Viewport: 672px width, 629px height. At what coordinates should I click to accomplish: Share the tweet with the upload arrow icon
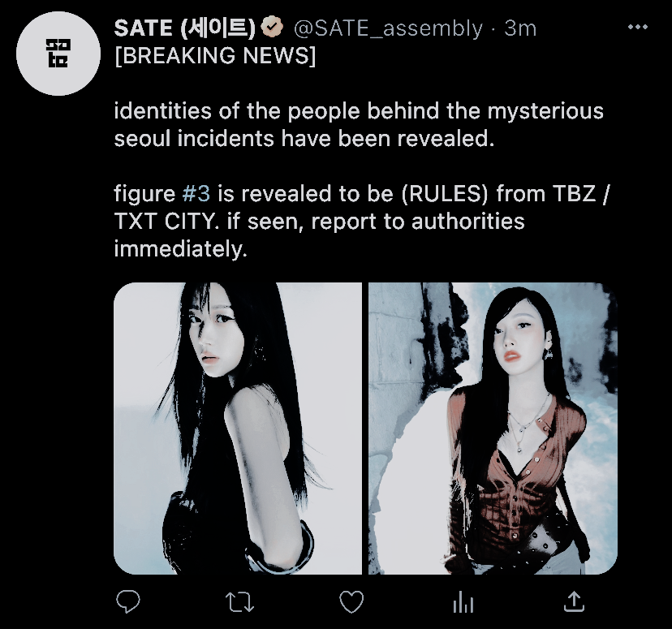pos(574,601)
